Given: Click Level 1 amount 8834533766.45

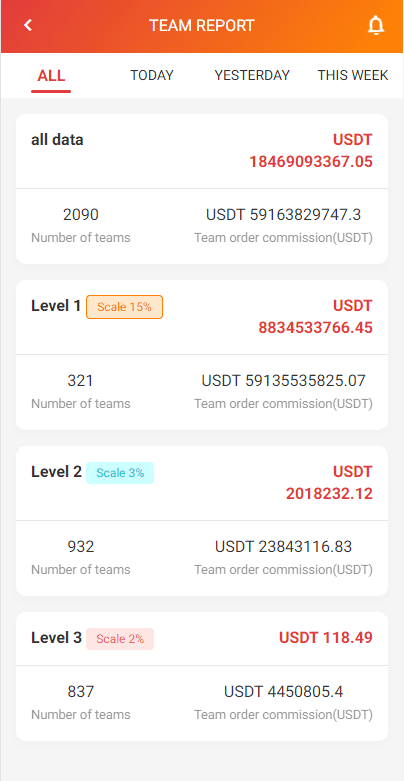Looking at the screenshot, I should coord(315,328).
